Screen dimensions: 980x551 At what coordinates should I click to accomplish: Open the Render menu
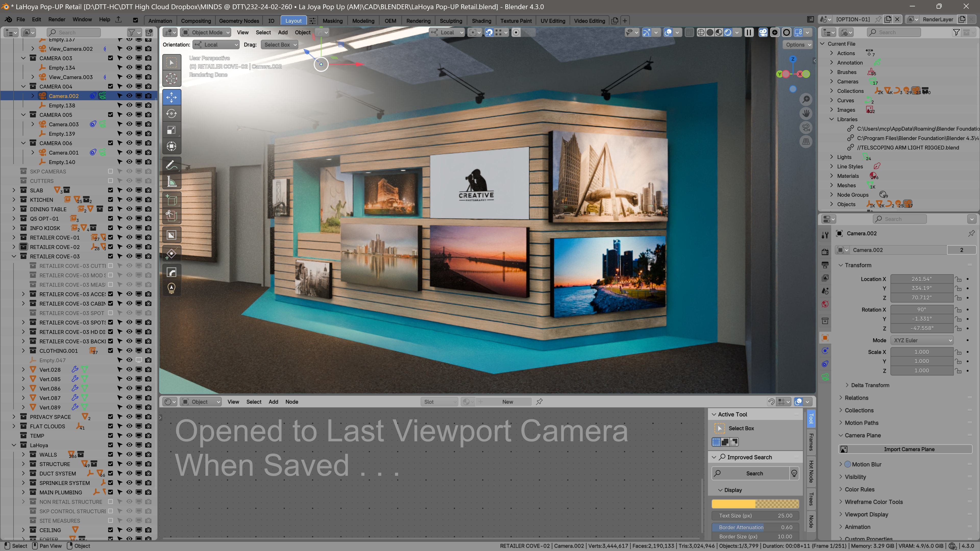tap(57, 19)
